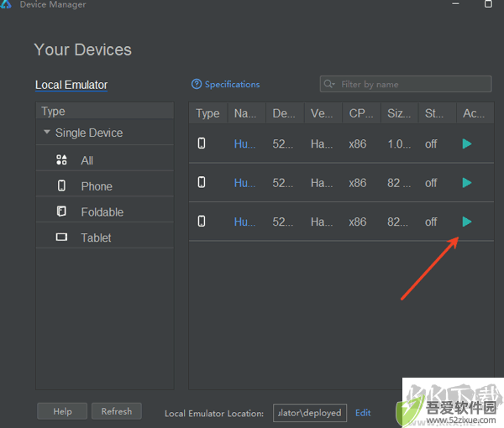Click x86 in the first device row
The image size is (504, 428).
click(x=358, y=144)
